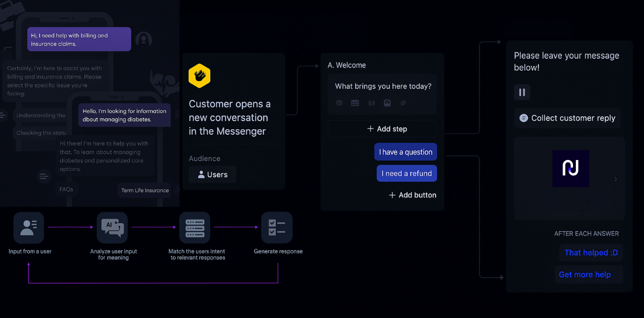This screenshot has height=318, width=644.
Task: Click the right chevron beside the logo card
Action: pos(616,179)
